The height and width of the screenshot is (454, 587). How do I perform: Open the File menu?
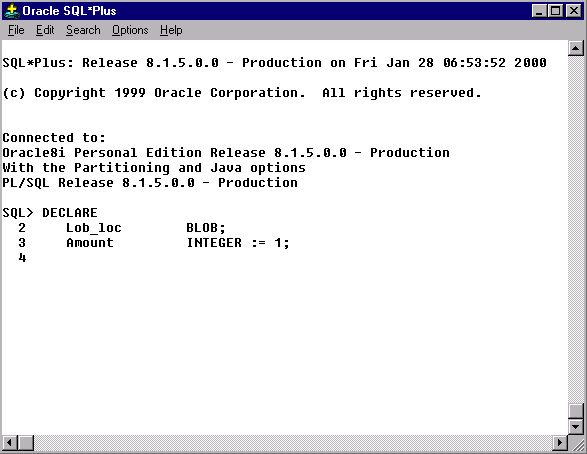(16, 30)
